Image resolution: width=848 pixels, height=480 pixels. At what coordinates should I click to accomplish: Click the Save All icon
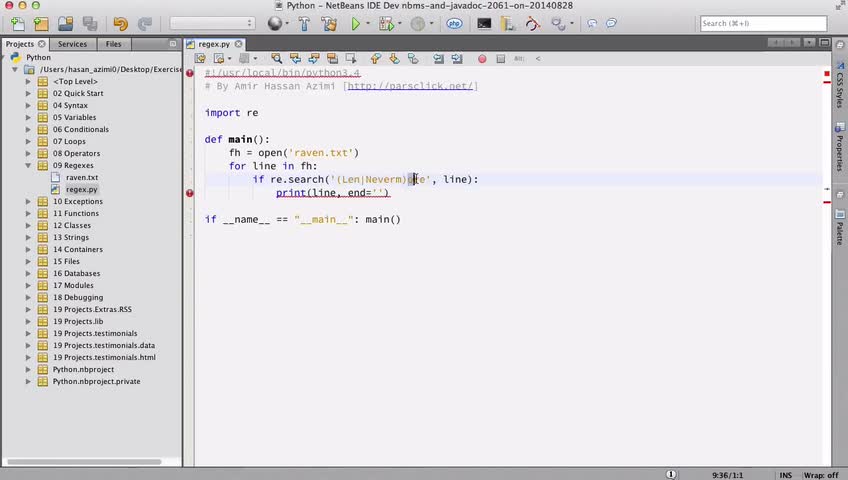click(x=90, y=23)
